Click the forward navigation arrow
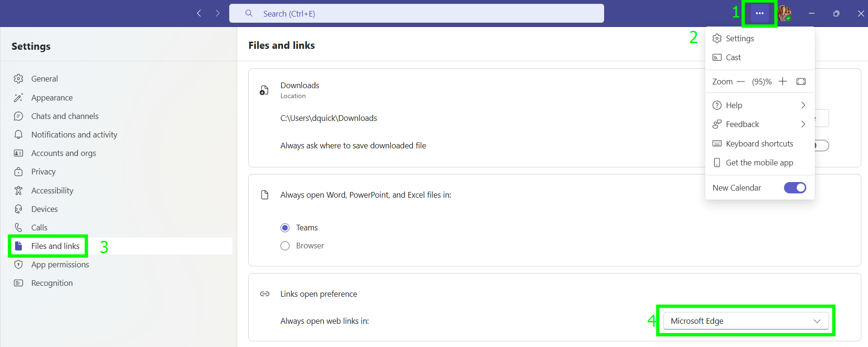868x347 pixels. point(217,13)
